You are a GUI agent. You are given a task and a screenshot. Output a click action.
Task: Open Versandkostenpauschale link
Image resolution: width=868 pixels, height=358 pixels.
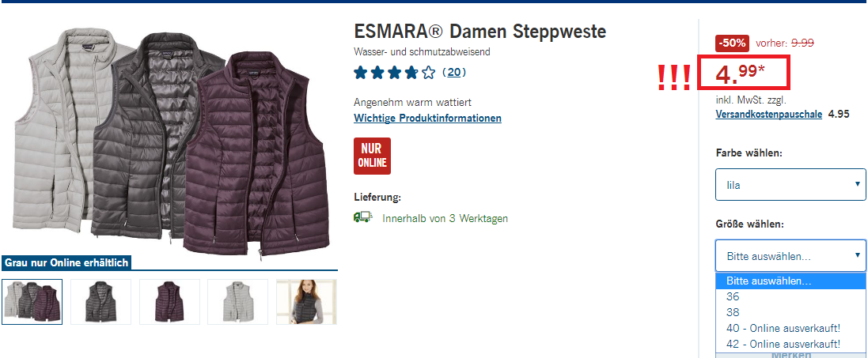[769, 115]
